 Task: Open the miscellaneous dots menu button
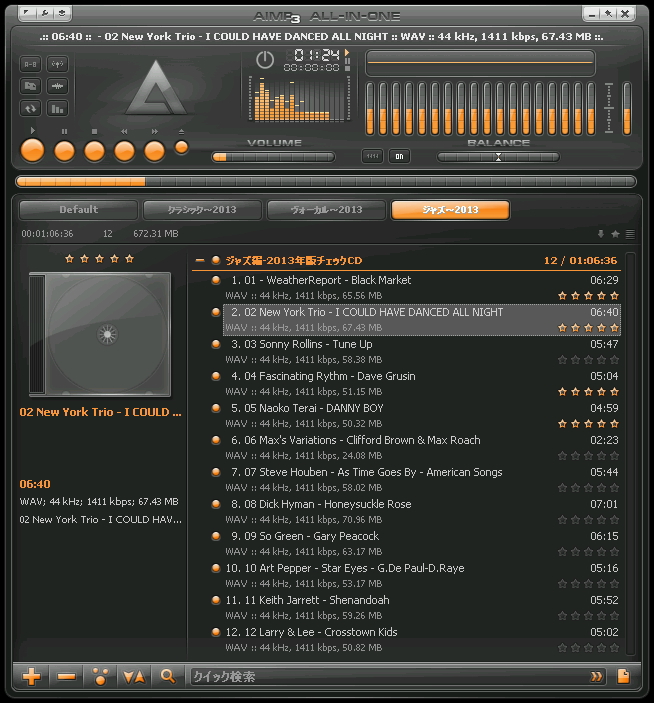point(100,677)
